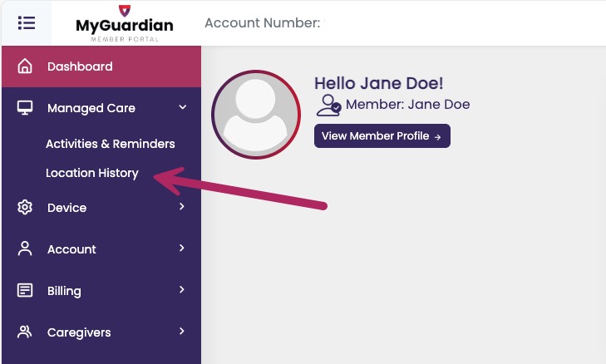This screenshot has height=364, width=606.
Task: Click the Jane Doe profile avatar
Action: point(255,114)
